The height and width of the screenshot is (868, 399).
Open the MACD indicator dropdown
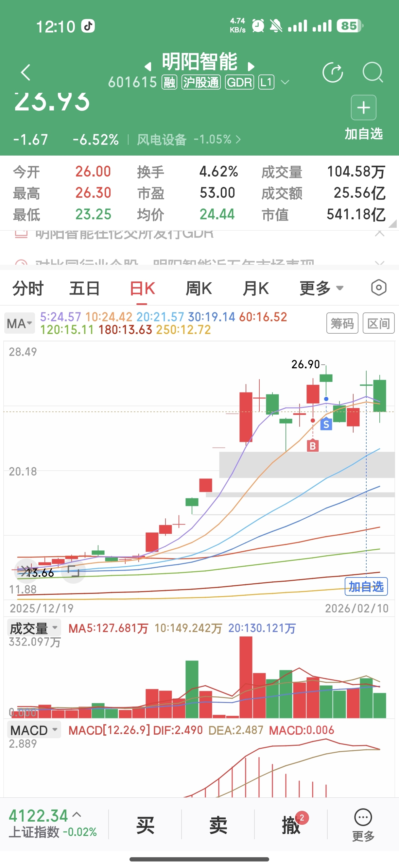click(34, 730)
